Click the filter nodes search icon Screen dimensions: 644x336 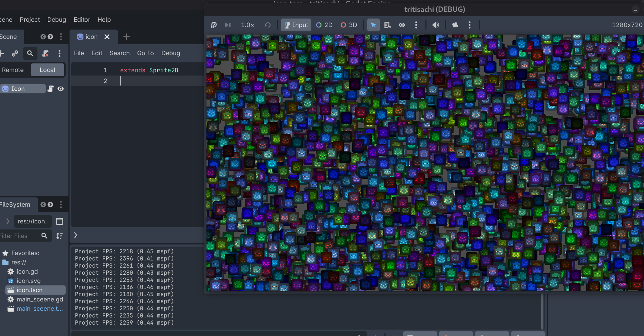(30, 53)
